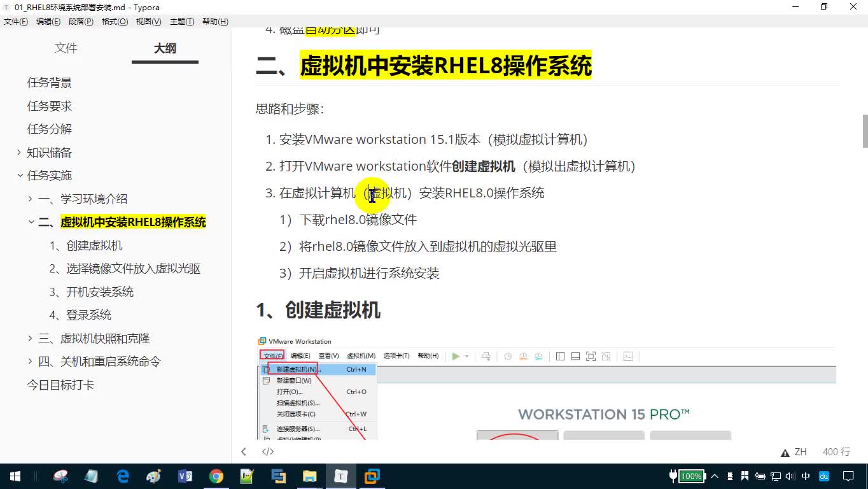
Task: Open File Explorer from the taskbar
Action: 310,476
